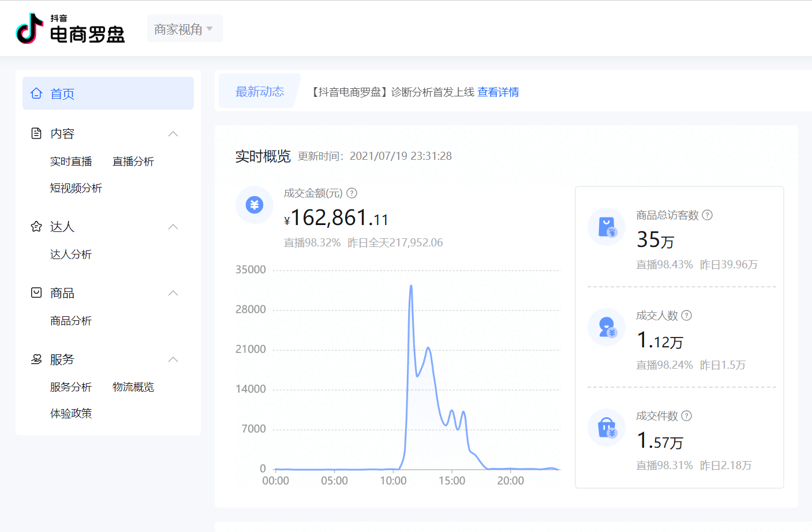The width and height of the screenshot is (812, 532).
Task: Click the 昨日全天217,952.06 text
Action: pyautogui.click(x=395, y=243)
